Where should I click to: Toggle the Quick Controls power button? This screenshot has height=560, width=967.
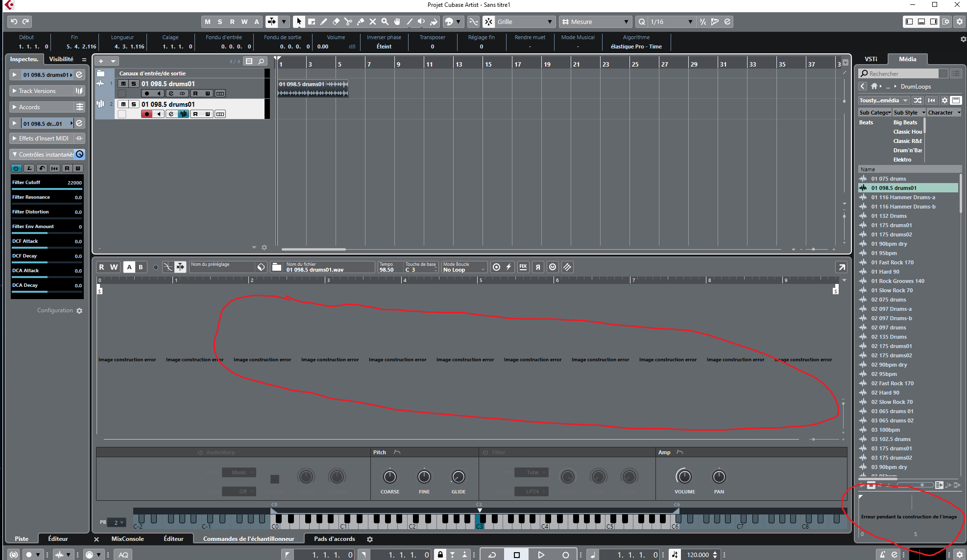click(x=16, y=168)
